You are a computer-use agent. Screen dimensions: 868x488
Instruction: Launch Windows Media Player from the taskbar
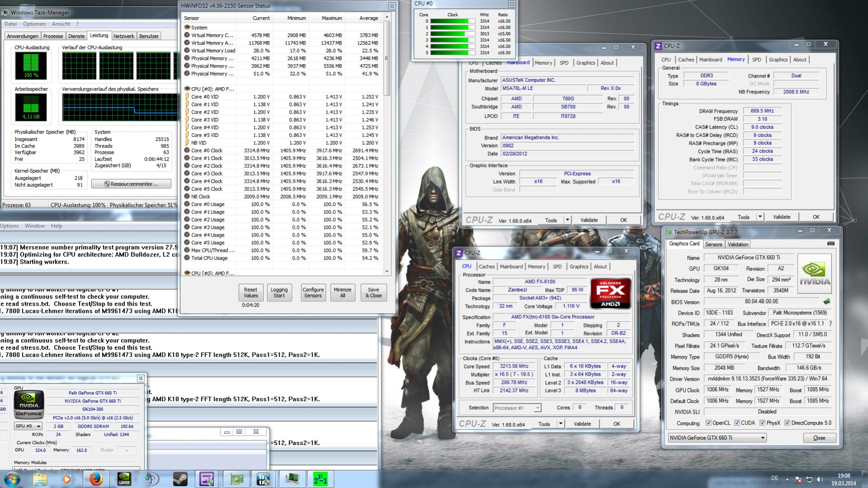(68, 479)
